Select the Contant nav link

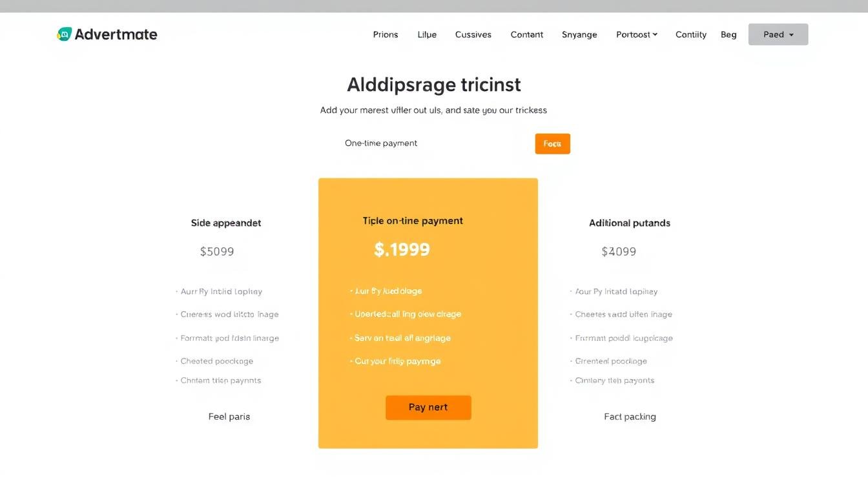coord(527,35)
